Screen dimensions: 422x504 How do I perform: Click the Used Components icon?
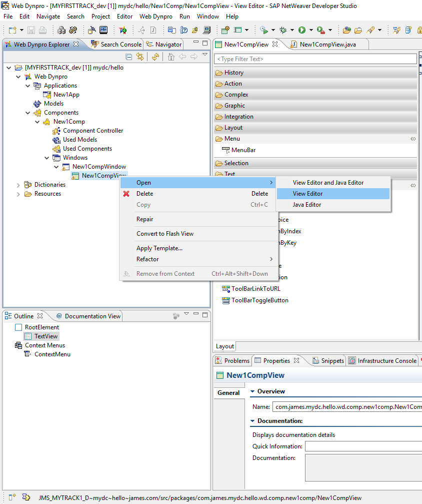[x=56, y=149]
